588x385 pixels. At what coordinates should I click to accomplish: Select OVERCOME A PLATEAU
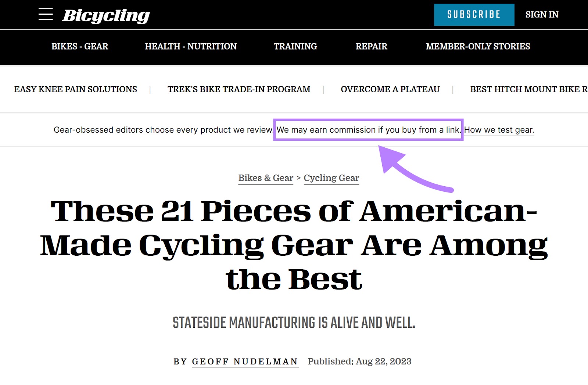click(x=390, y=89)
